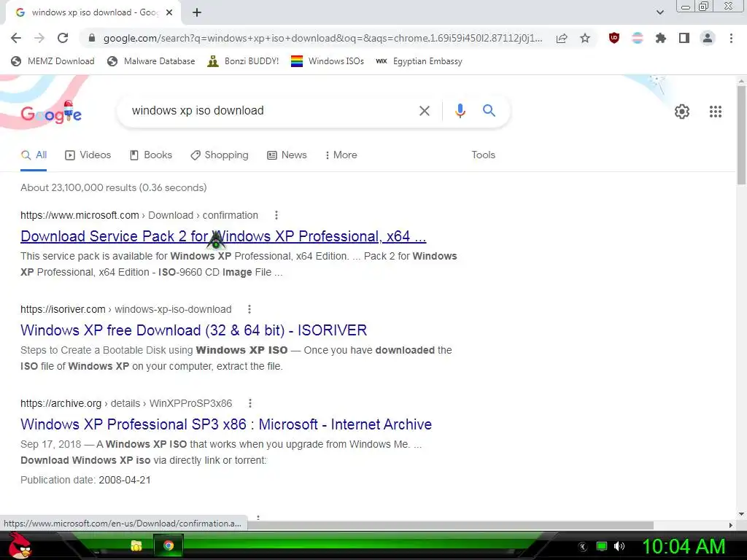The height and width of the screenshot is (560, 747).
Task: Open the Google apps grid
Action: (715, 112)
